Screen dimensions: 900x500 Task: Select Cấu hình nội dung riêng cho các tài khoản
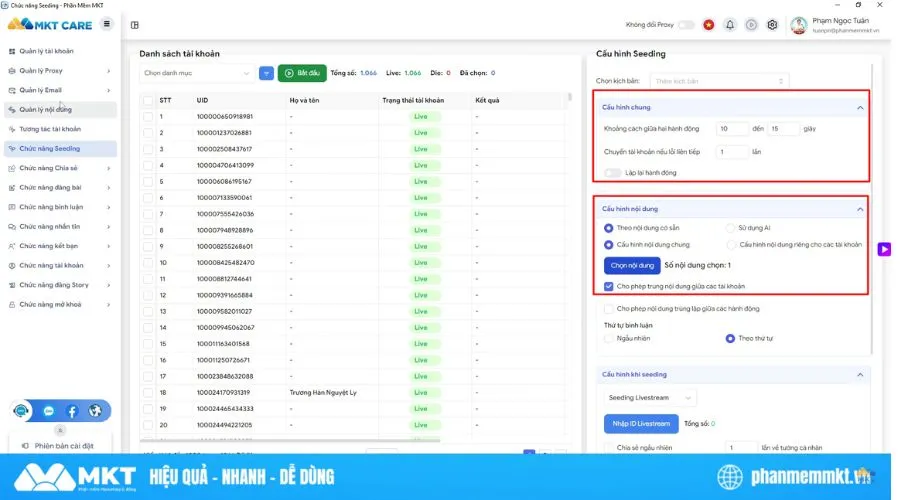click(x=731, y=245)
